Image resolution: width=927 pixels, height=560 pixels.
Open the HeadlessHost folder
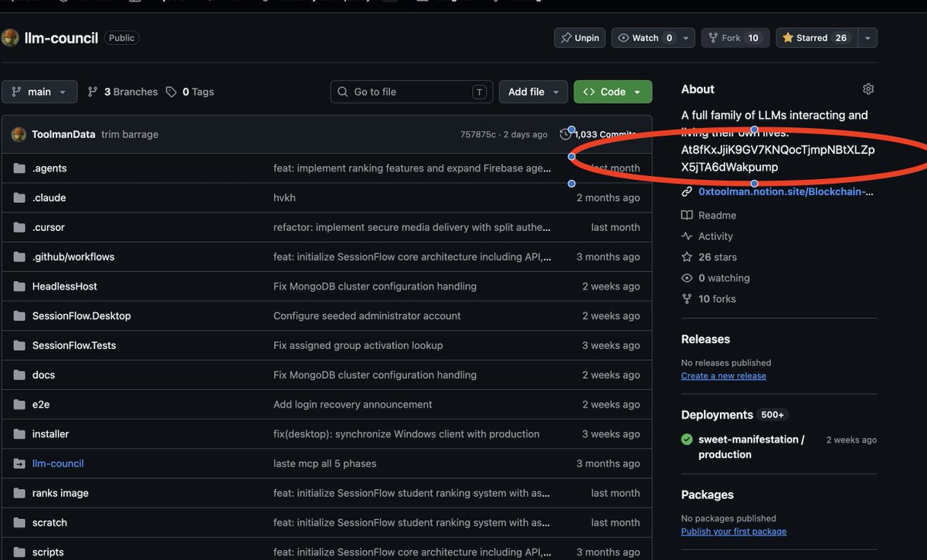(x=65, y=287)
